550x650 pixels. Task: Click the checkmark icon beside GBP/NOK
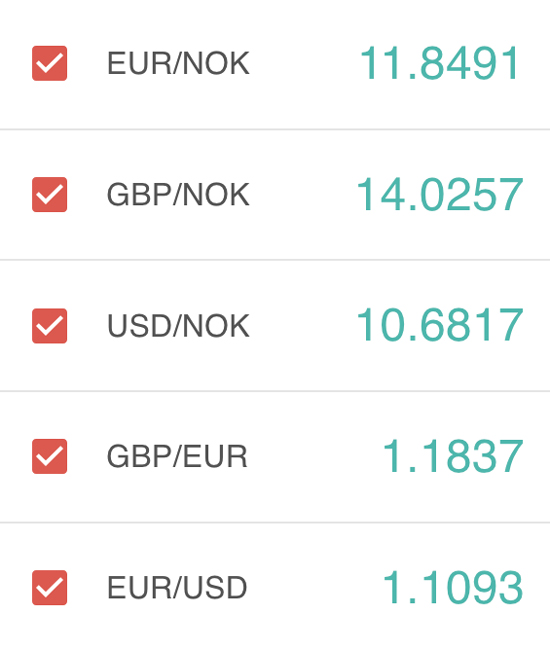[50, 194]
